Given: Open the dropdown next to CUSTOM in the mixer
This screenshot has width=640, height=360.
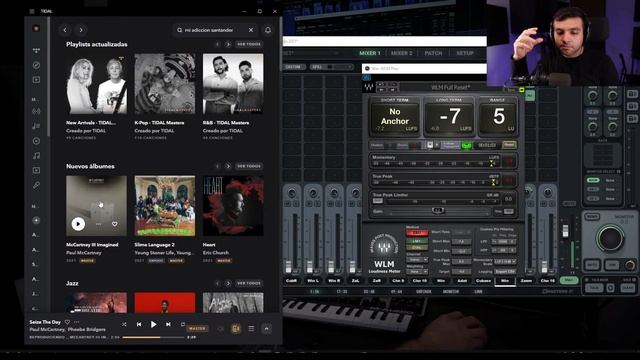Looking at the screenshot, I should [x=331, y=67].
